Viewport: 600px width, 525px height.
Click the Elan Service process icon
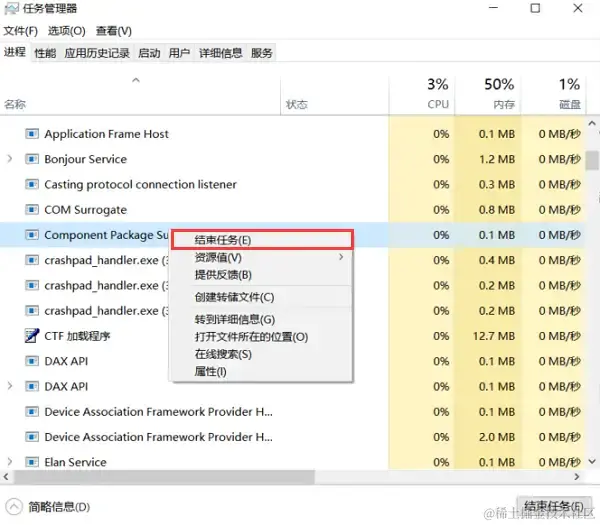[x=32, y=462]
